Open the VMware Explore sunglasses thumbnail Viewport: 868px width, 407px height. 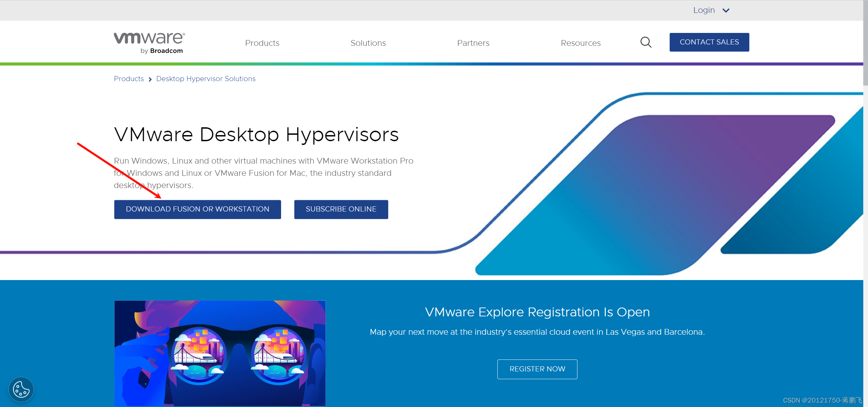pos(220,353)
